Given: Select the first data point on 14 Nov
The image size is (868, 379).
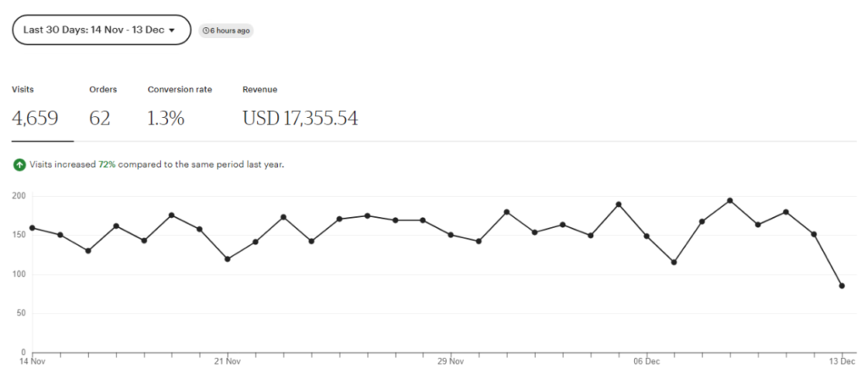Looking at the screenshot, I should [x=32, y=228].
